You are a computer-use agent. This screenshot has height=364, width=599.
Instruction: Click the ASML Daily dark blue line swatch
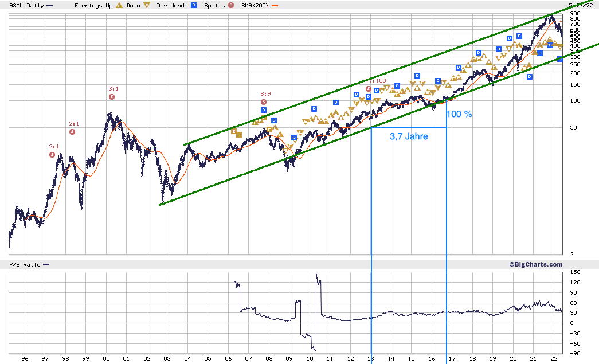(x=49, y=6)
